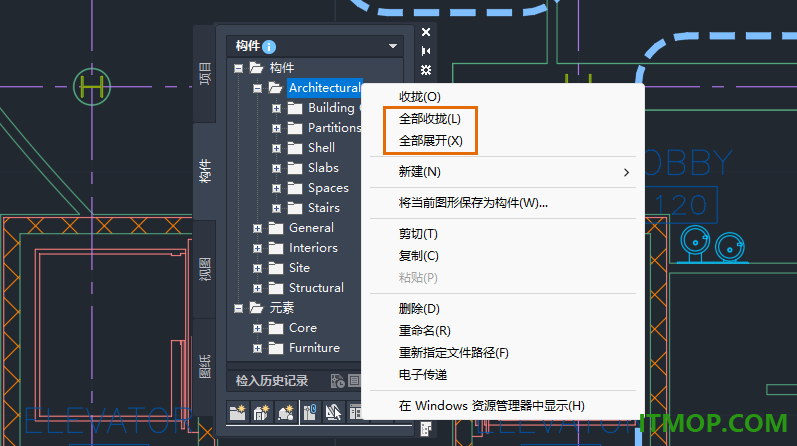Choose 复制(C) from context menu
Viewport: 797px width, 446px height.
coord(418,256)
